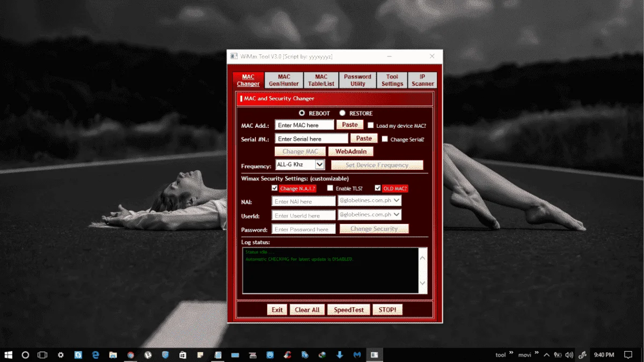Click the Exit button
Viewport: 644px width, 362px height.
pos(277,309)
